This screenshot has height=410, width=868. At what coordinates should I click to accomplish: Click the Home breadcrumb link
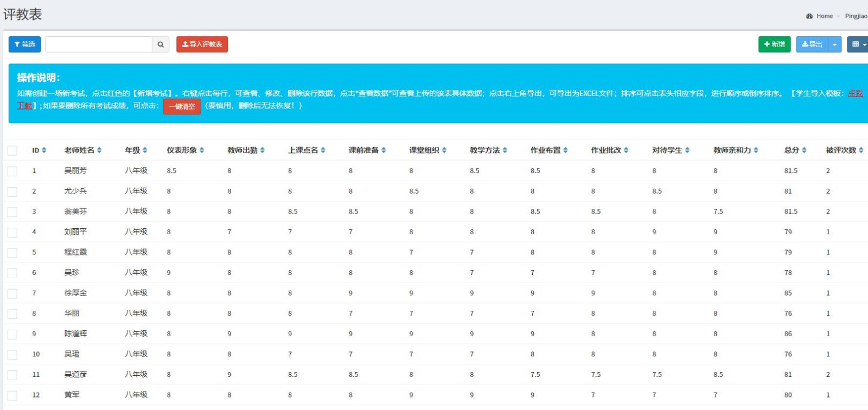coord(824,16)
